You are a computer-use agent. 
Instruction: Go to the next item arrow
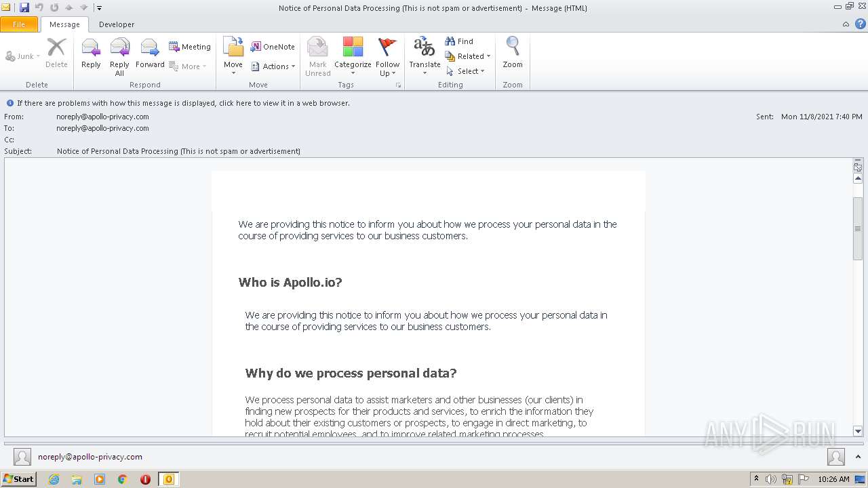tap(83, 7)
